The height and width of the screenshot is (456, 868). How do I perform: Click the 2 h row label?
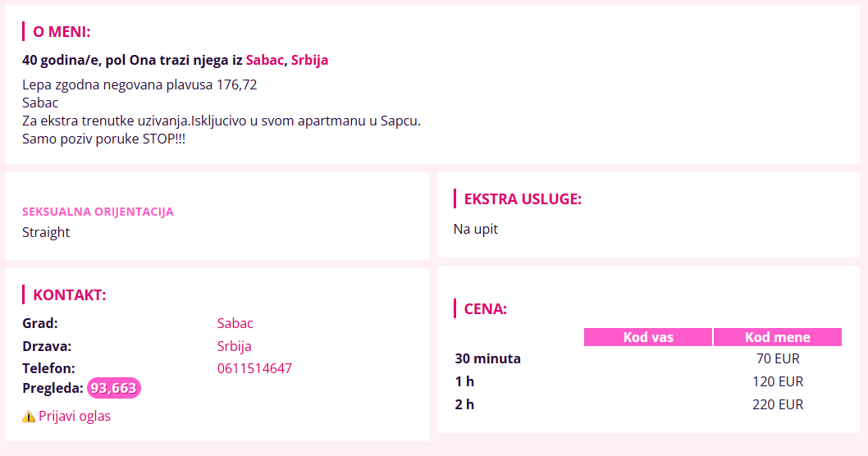click(x=464, y=404)
